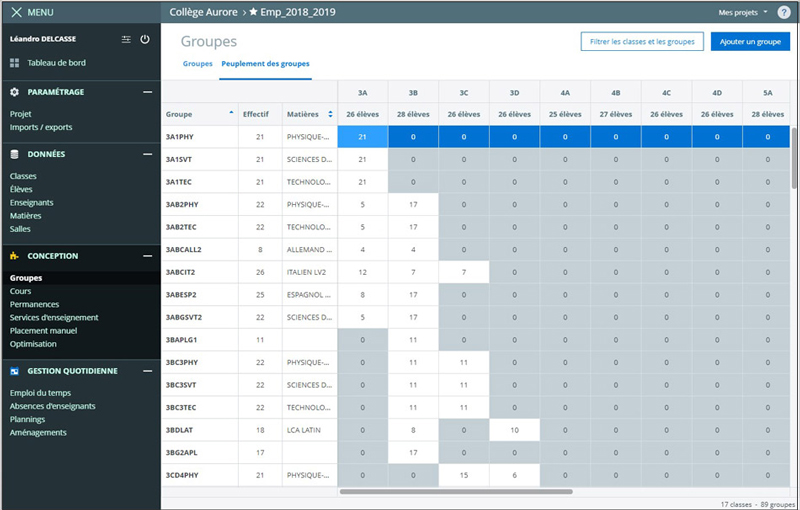This screenshot has height=510, width=800.
Task: Click the Gestion Quotidienne section icon
Action: point(15,371)
